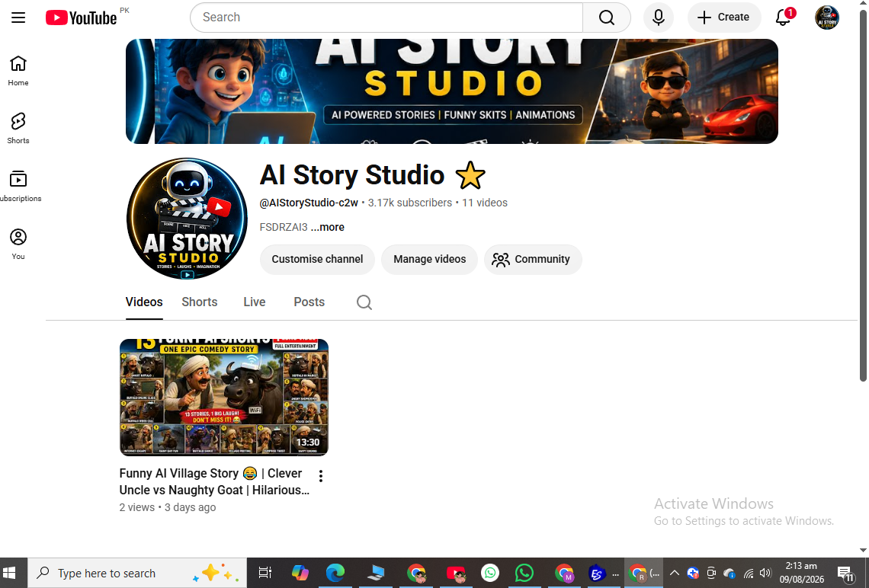Click the Windows taskbar search box

(137, 573)
